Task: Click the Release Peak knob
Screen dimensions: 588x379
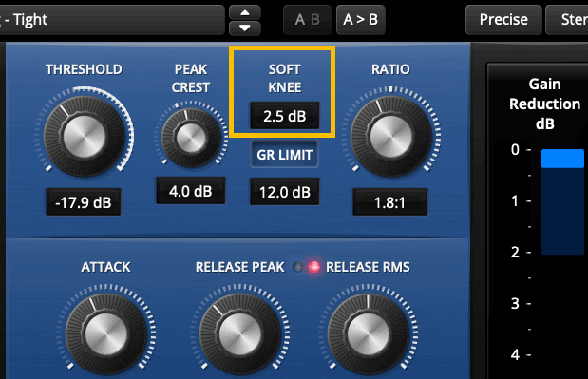Action: pos(240,333)
